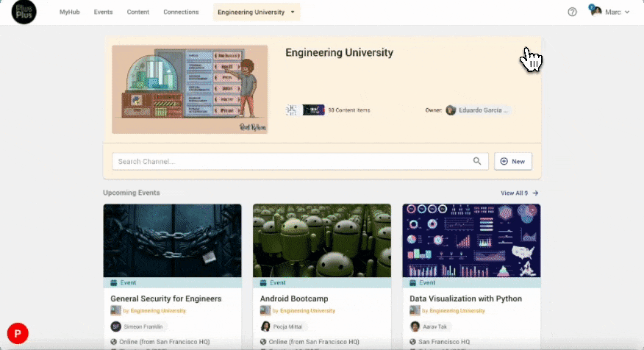This screenshot has height=350, width=644.
Task: Open the Marc user menu chevron
Action: coord(627,12)
